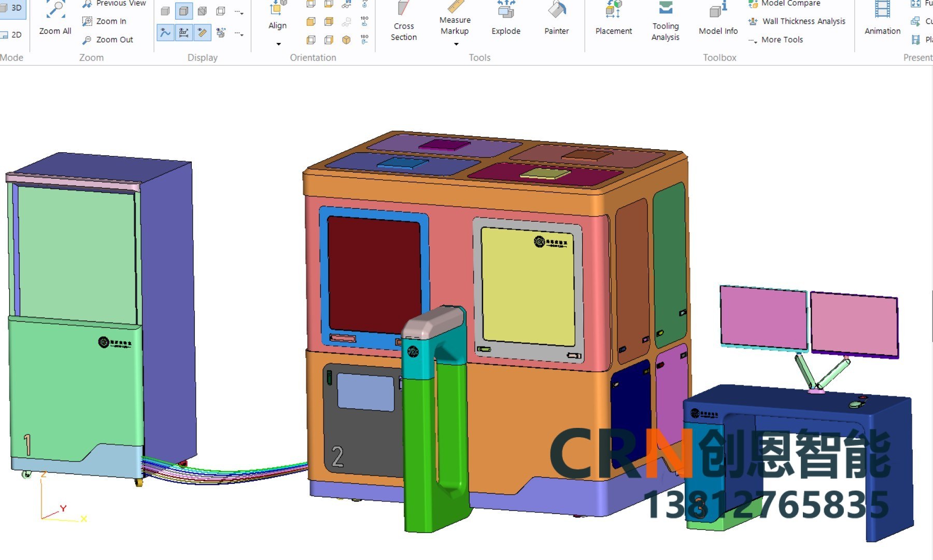
Task: Expand more display mode options
Action: 239,11
